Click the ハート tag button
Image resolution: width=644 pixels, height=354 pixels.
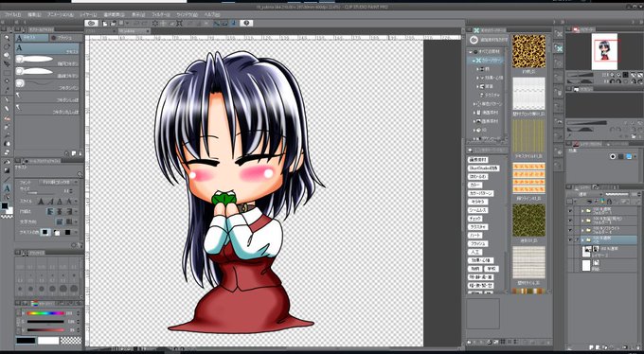pos(474,236)
